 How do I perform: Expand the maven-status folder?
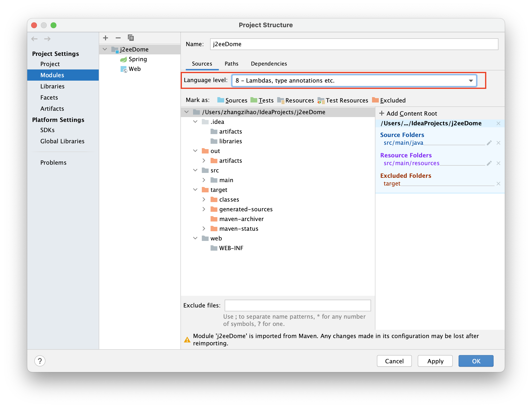204,229
